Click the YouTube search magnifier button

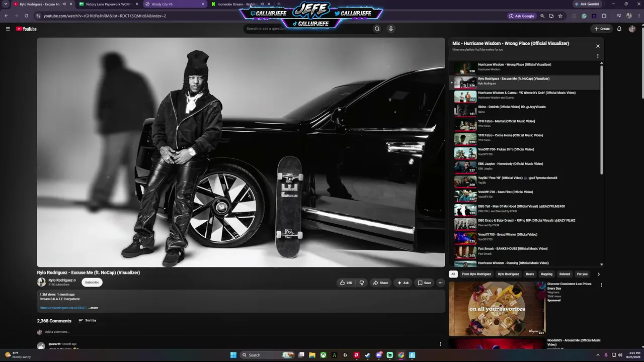point(377,29)
